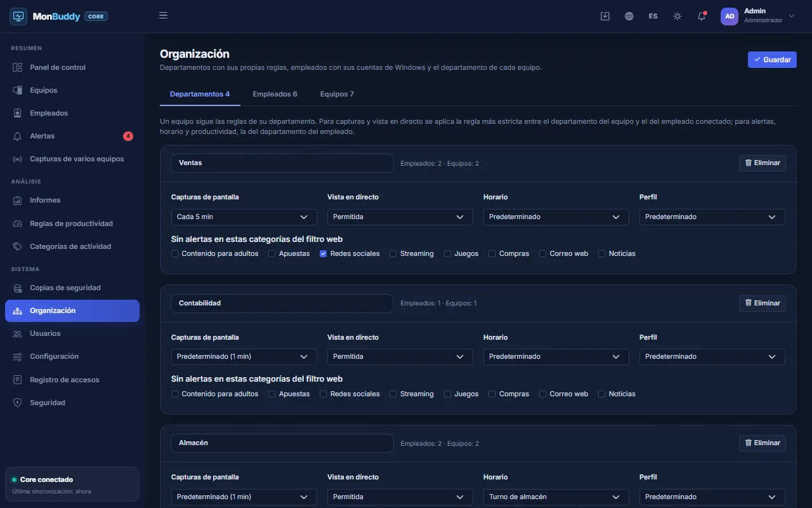Screen dimensions: 812x508
Task: Uncheck Redes sociales for Ventas
Action: (324, 253)
